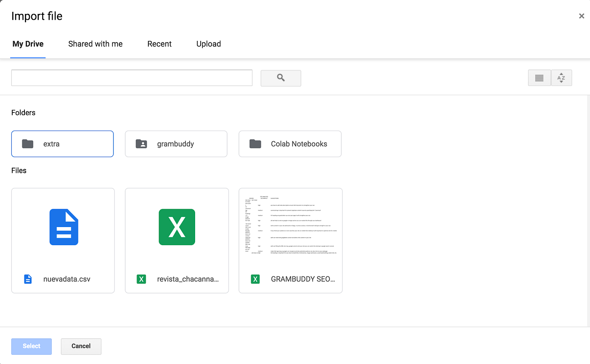Sort files with the A-Z icon
The image size is (590, 364).
coord(561,78)
